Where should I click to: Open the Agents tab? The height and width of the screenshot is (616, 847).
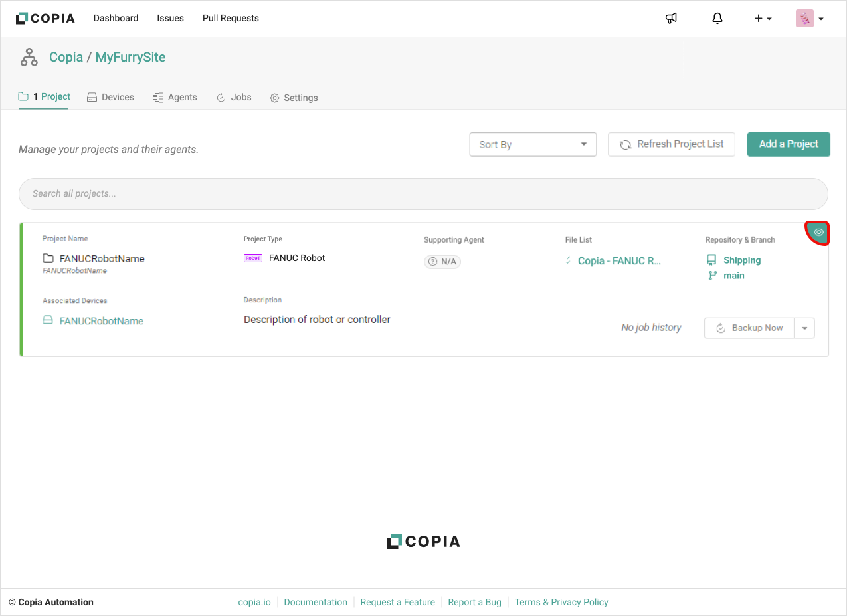click(x=175, y=97)
